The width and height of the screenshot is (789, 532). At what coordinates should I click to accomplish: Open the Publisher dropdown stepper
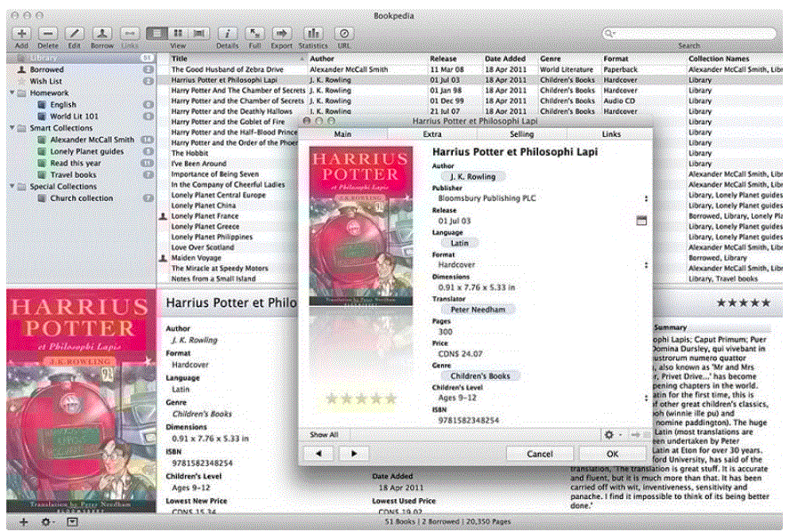pos(646,198)
